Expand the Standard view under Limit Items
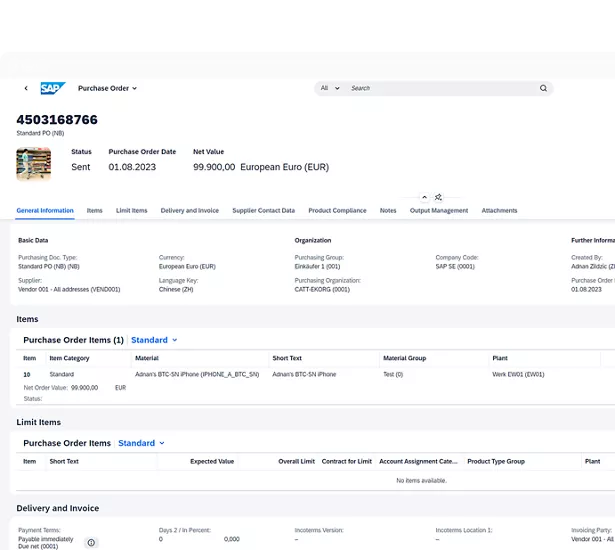 coord(141,443)
